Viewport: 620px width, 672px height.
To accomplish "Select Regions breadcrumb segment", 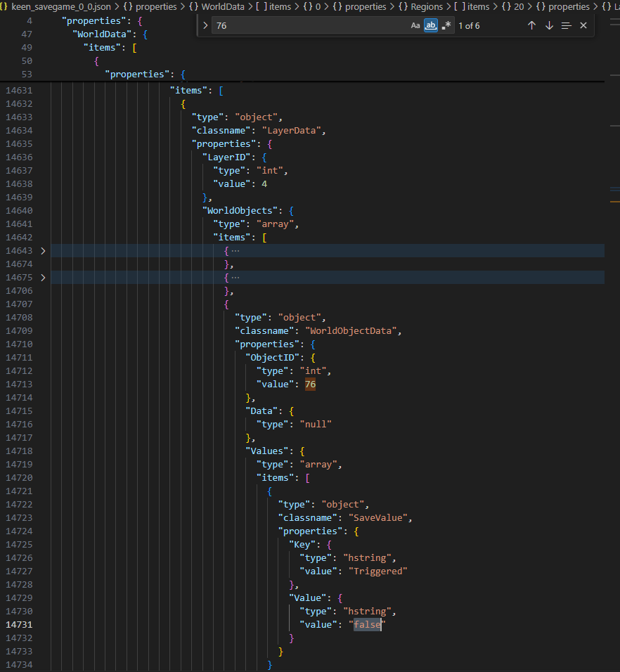I will point(427,7).
